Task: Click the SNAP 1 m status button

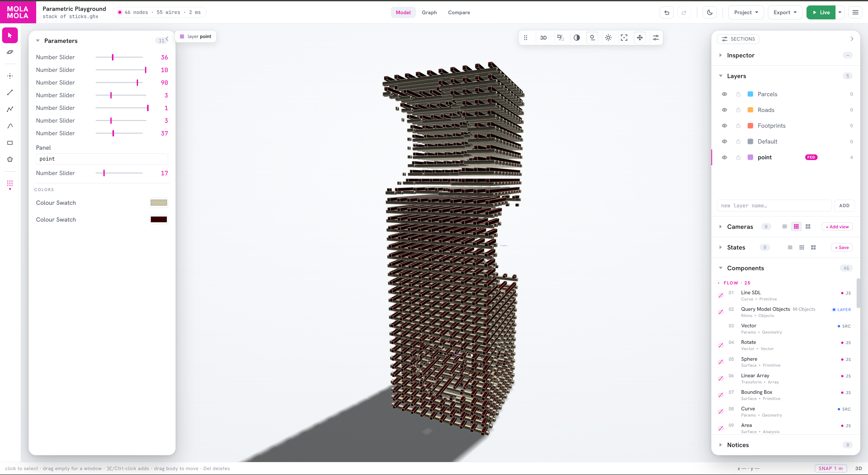Action: [x=831, y=468]
